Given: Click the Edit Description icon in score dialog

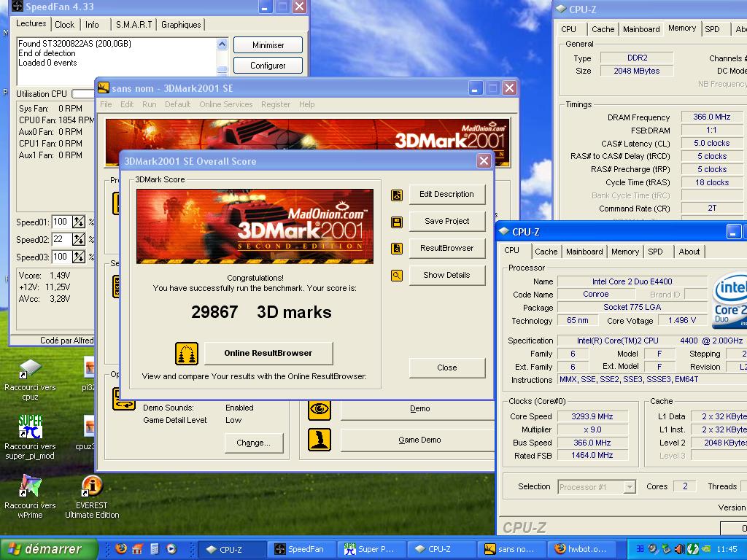Looking at the screenshot, I should [x=397, y=195].
